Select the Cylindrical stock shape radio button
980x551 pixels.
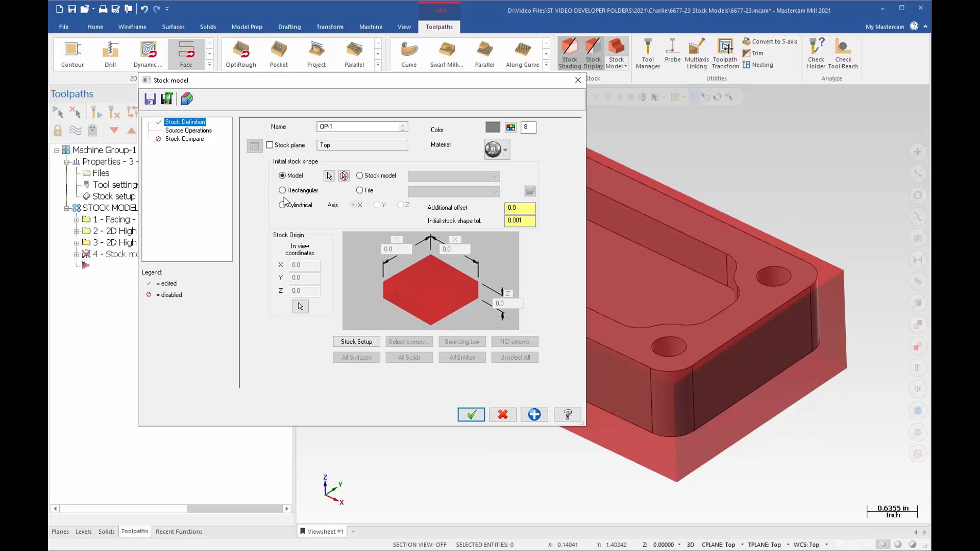[x=282, y=205]
